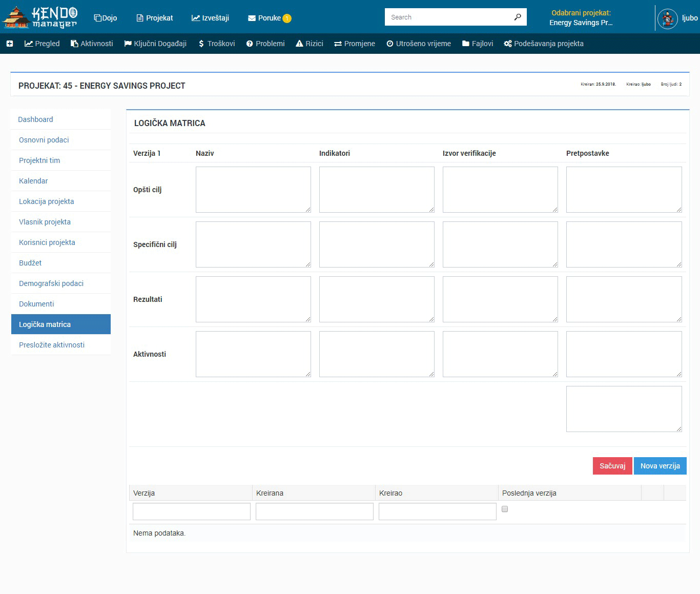Open Problemi issues page
This screenshot has height=594, width=700.
265,44
